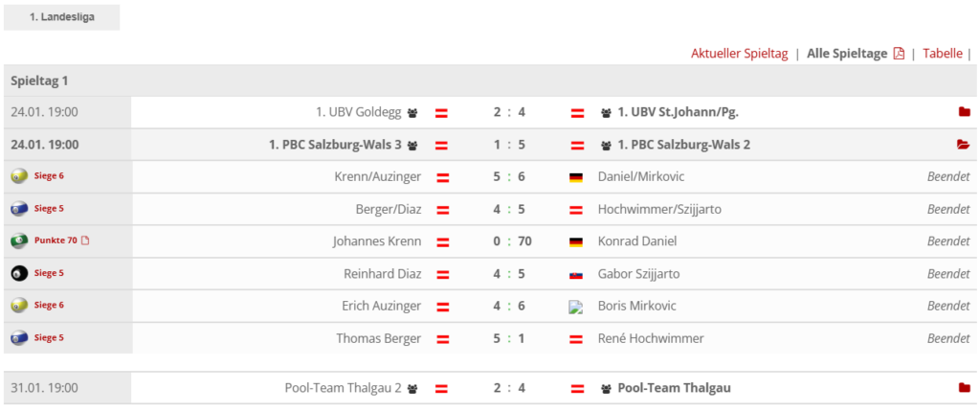The height and width of the screenshot is (412, 980).
Task: Click team icon beside 1. PBC Salzburg-Wals 2
Action: tap(606, 146)
